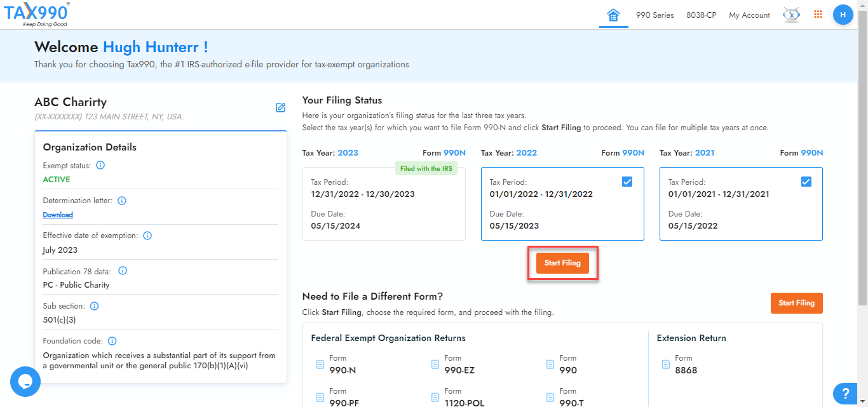Click the help question mark icon at bottom right
Viewport: 868px width, 407px height.
(845, 394)
